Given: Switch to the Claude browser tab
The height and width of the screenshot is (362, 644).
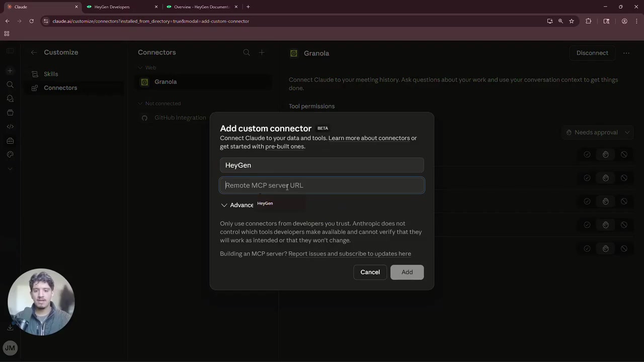Looking at the screenshot, I should coord(41,7).
